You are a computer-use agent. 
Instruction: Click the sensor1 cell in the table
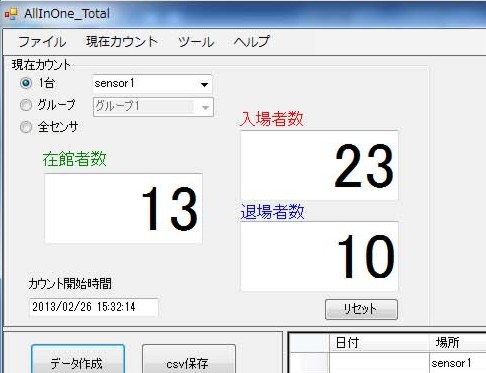(x=457, y=363)
